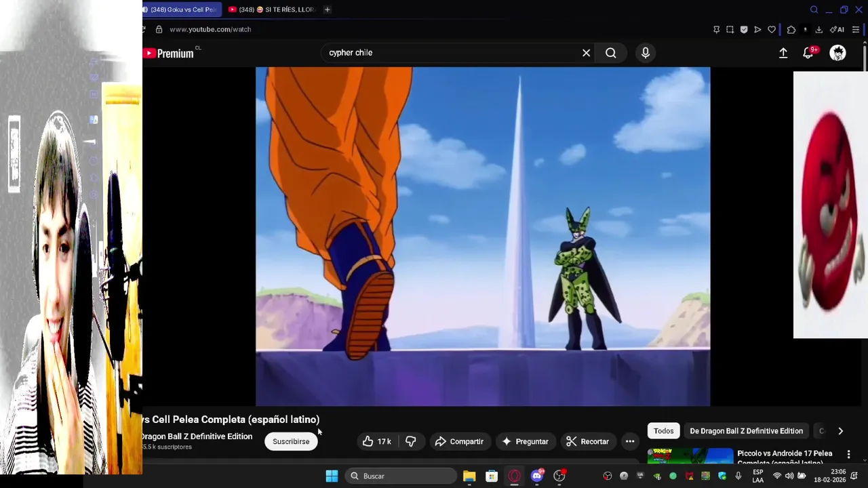Open the YouTube upload/create icon
The height and width of the screenshot is (488, 868).
[x=783, y=53]
